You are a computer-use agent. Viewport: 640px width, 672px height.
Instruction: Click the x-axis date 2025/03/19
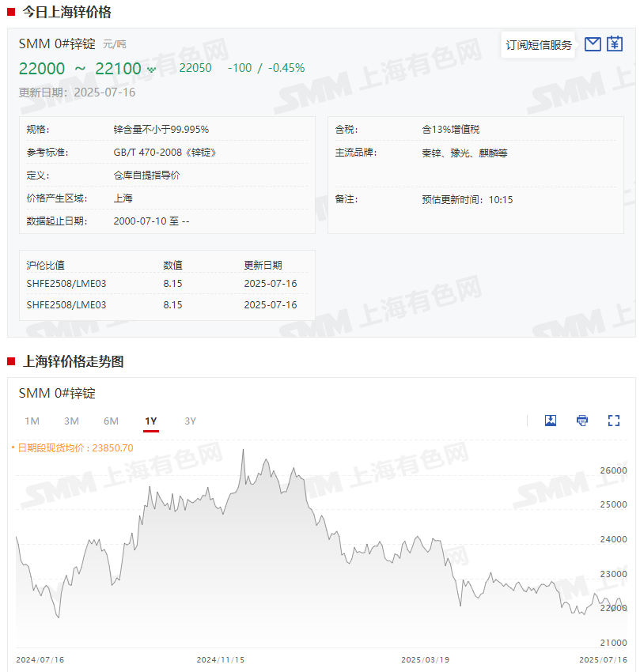coord(425,660)
